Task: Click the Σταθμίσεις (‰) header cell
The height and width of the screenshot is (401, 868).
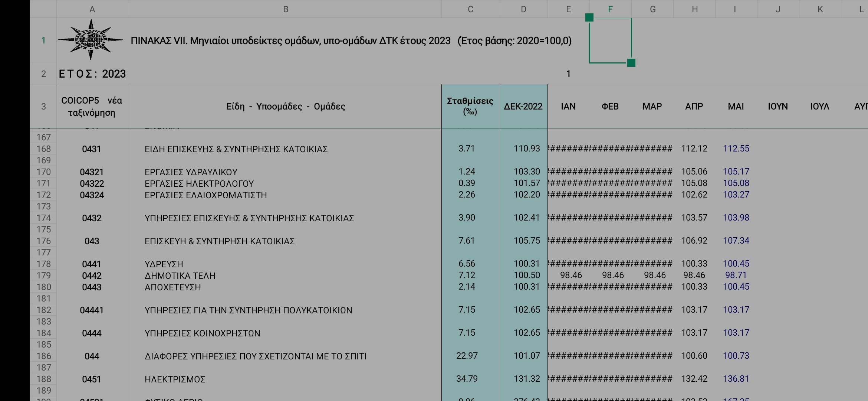Action: coord(470,106)
